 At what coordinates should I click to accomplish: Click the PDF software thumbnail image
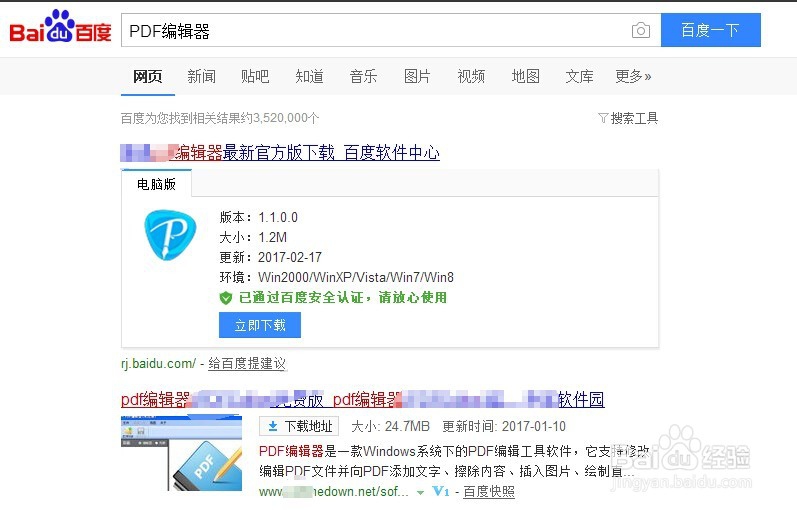click(181, 454)
